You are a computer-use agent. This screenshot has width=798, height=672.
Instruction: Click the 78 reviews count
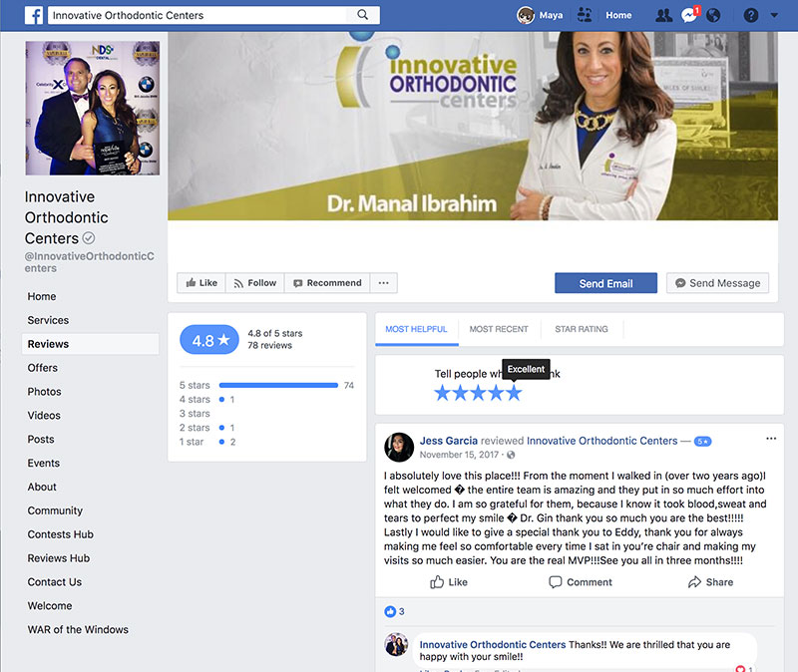click(x=269, y=345)
